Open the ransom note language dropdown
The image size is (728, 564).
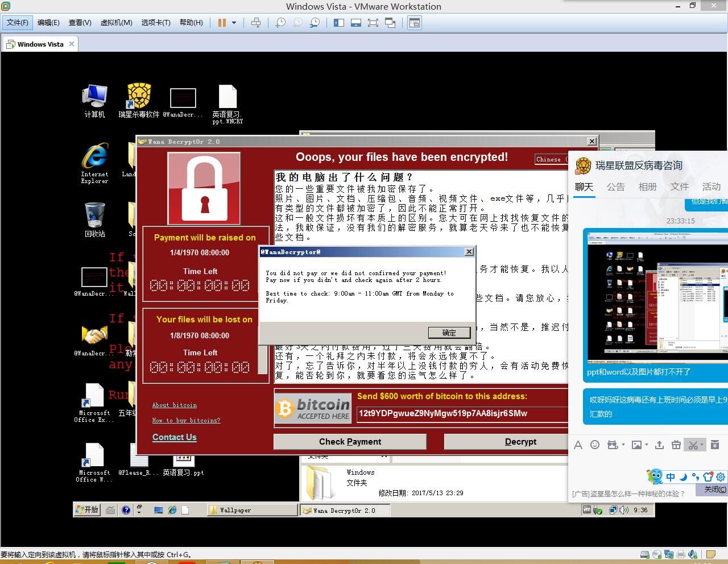pyautogui.click(x=552, y=159)
